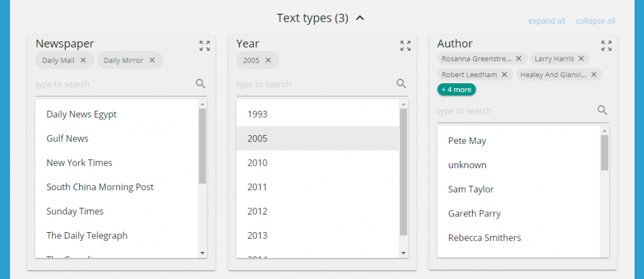Select 2011 in the Year list
This screenshot has width=644, height=279.
(258, 187)
